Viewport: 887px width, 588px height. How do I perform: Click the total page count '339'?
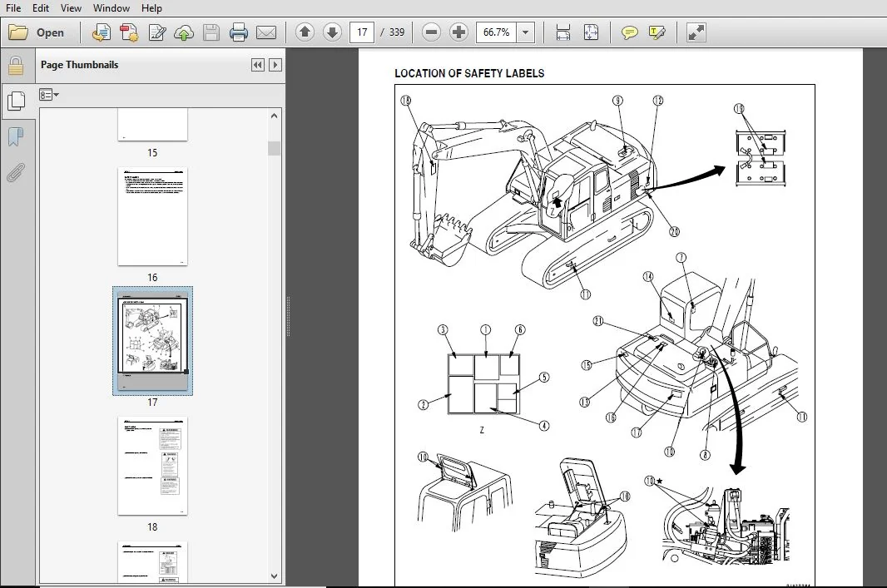coord(397,32)
